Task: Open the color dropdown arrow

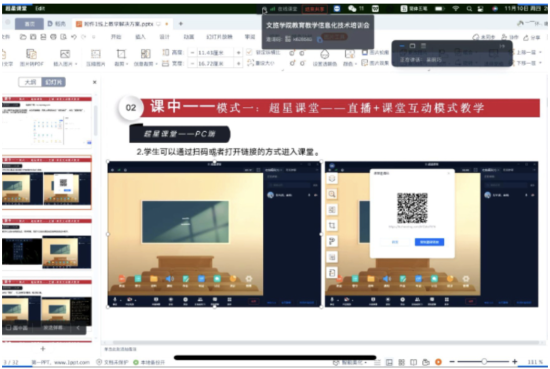Action: pos(356,64)
